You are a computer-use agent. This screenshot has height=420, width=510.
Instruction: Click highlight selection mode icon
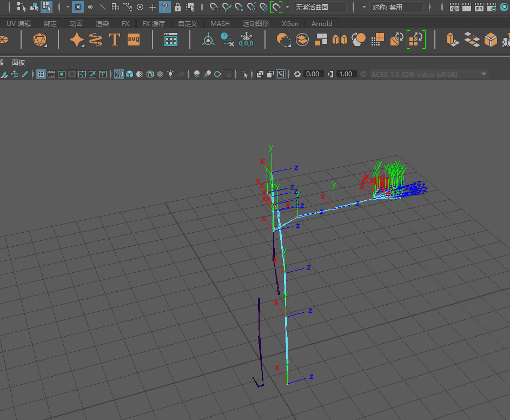(x=190, y=7)
